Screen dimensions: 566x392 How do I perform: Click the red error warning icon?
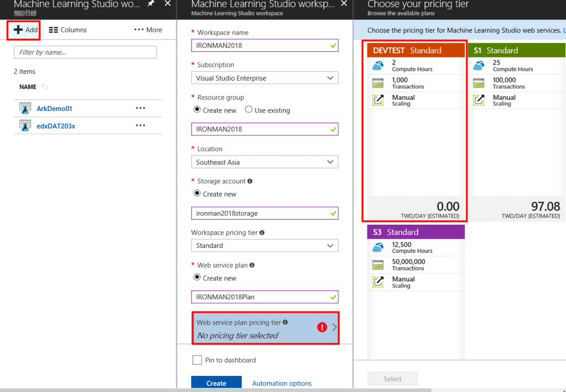click(x=322, y=327)
